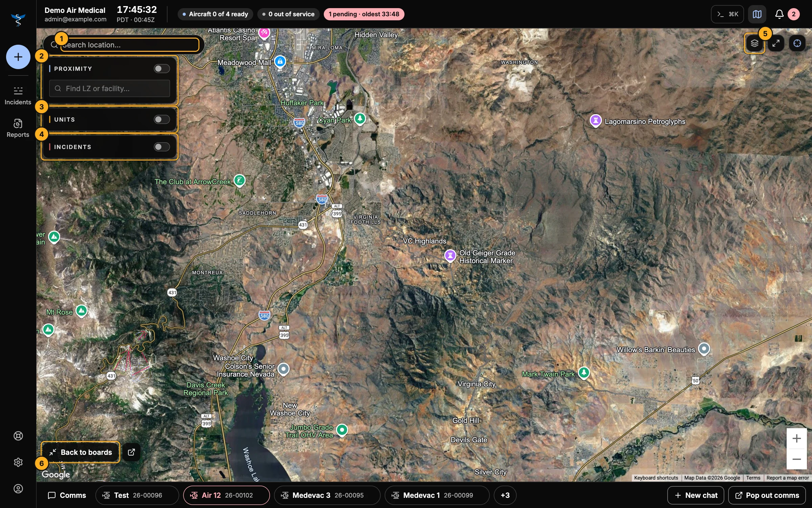Open the settings gear in sidebar
Image resolution: width=812 pixels, height=508 pixels.
coord(18,462)
